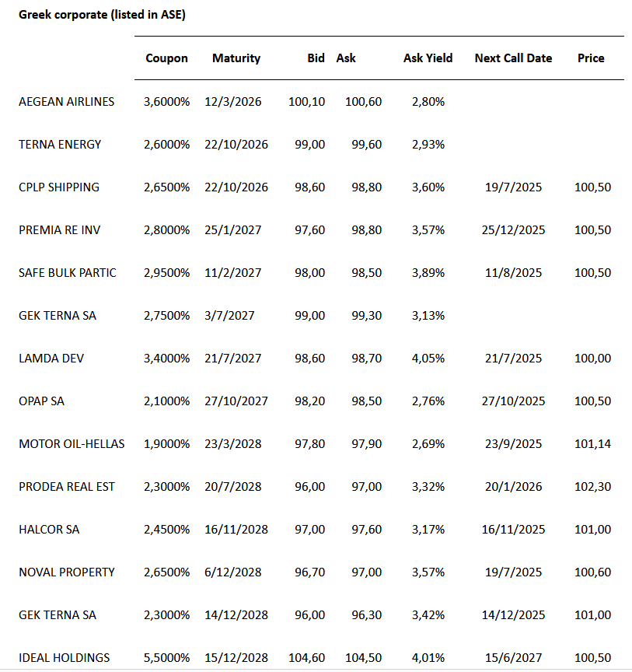Image resolution: width=632 pixels, height=672 pixels.
Task: Select the MOTOR OIL-HELLAS row label
Action: (72, 444)
